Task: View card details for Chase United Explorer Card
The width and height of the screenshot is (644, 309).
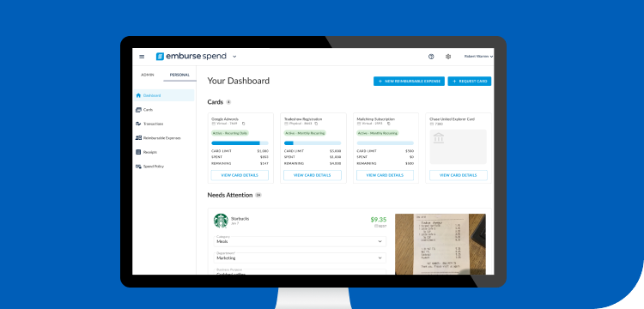Action: pos(459,175)
